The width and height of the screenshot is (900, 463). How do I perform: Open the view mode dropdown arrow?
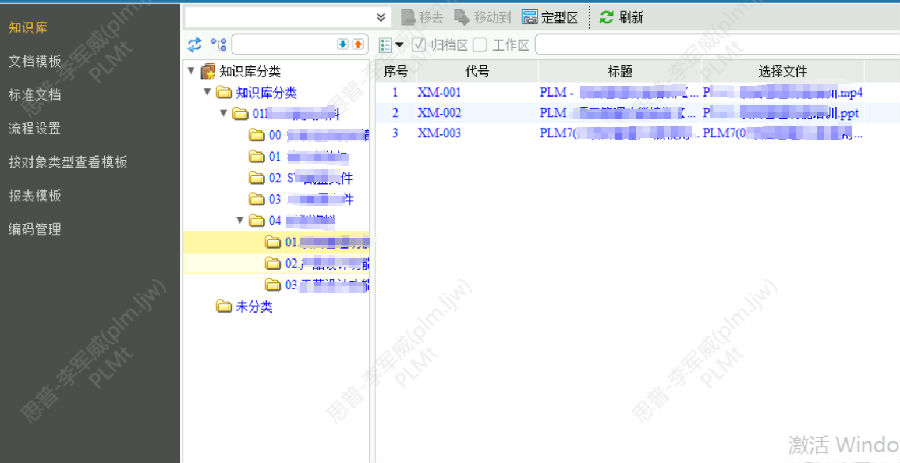399,45
